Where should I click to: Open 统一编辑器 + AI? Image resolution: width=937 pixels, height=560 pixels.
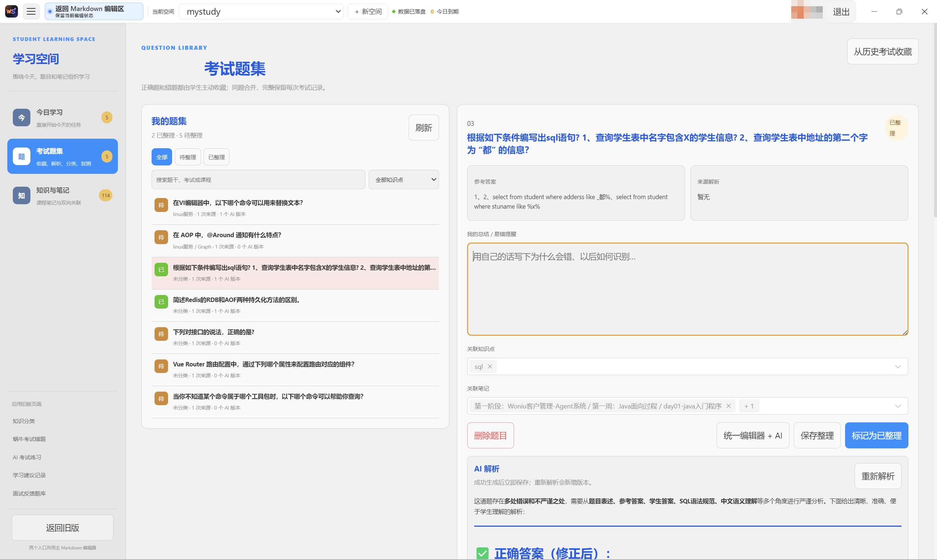752,435
